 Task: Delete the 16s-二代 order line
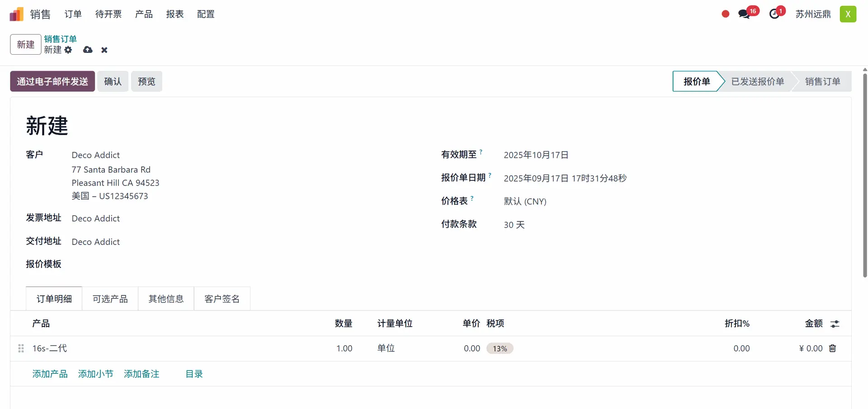coord(832,348)
